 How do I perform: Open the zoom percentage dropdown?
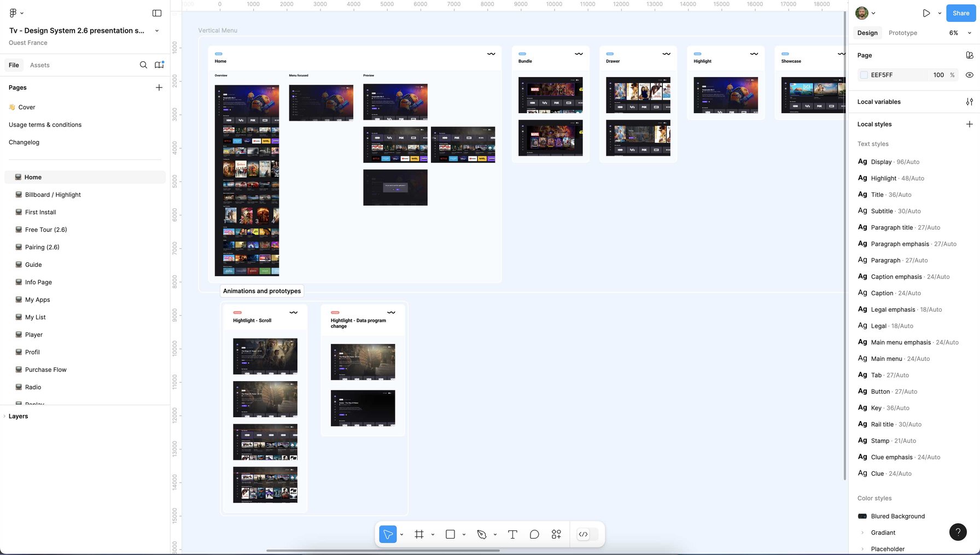pos(960,33)
